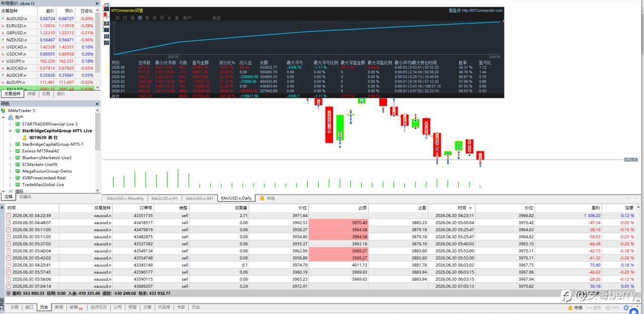Image resolution: width=644 pixels, height=314 pixels.
Task: Open the 日志 journal tab
Action: coord(196,307)
